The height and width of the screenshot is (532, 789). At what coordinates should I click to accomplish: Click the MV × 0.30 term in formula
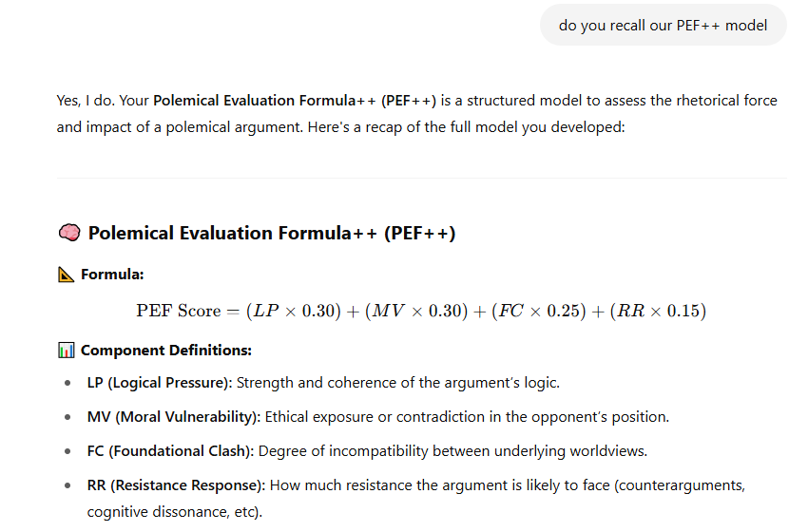pos(416,311)
